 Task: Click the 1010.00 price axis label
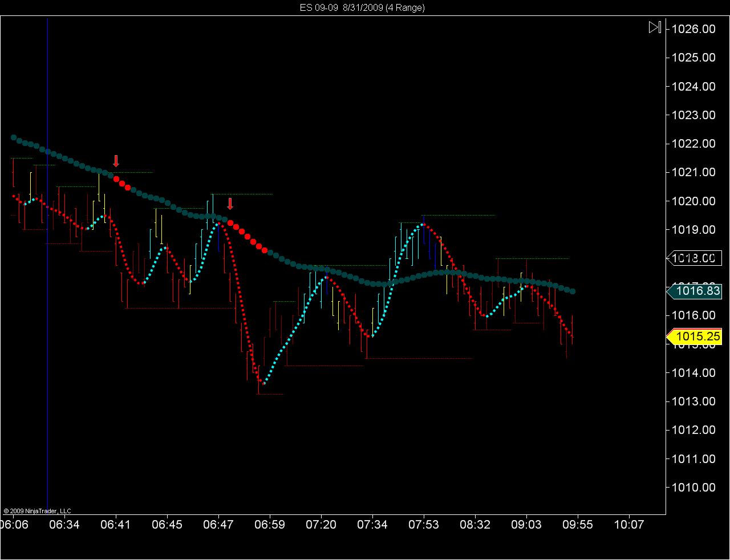point(693,488)
